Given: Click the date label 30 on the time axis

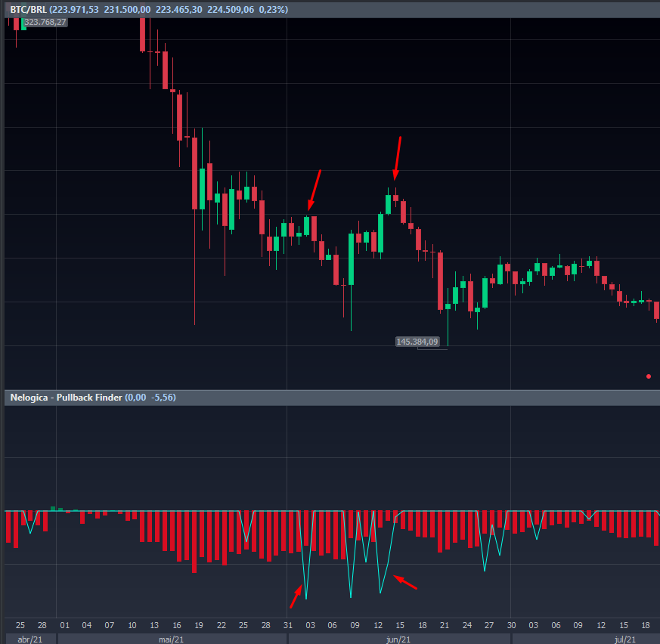Looking at the screenshot, I should click(x=512, y=625).
